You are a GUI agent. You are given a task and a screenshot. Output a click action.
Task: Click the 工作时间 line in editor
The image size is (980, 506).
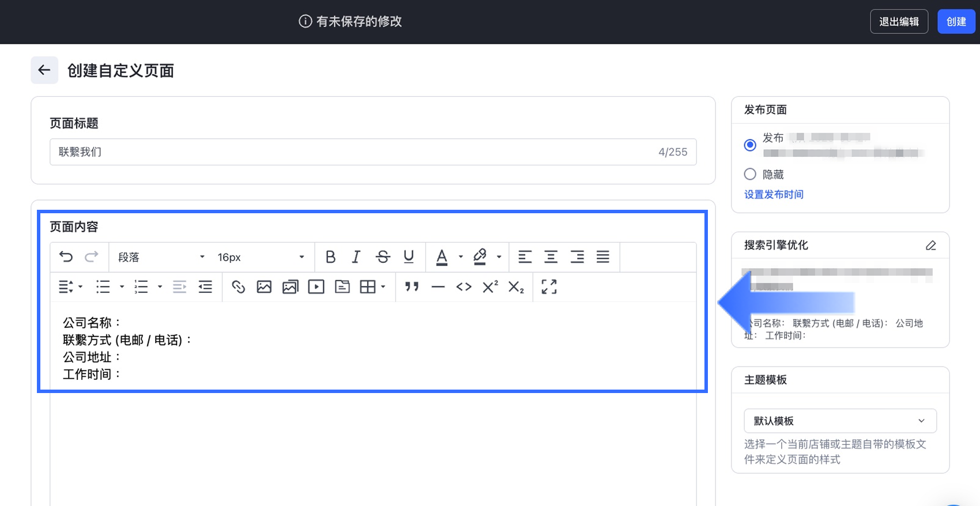pos(92,375)
